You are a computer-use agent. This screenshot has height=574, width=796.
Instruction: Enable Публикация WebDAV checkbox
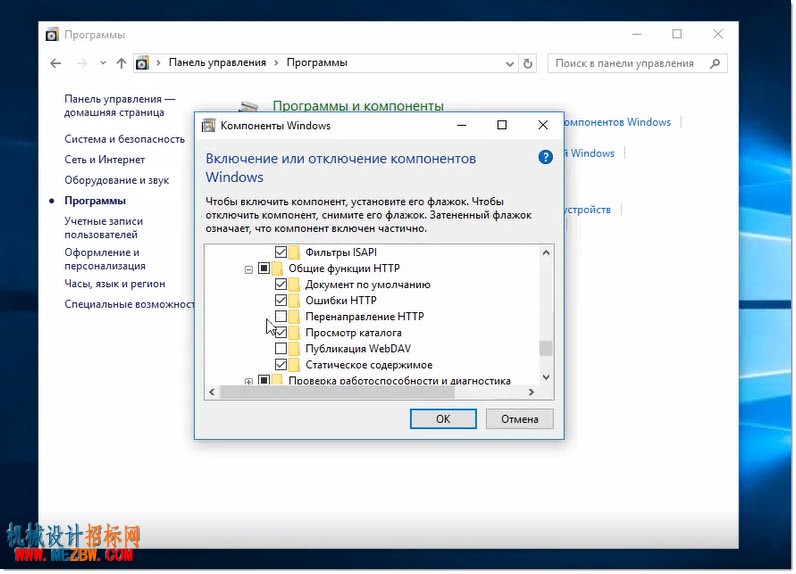(281, 349)
